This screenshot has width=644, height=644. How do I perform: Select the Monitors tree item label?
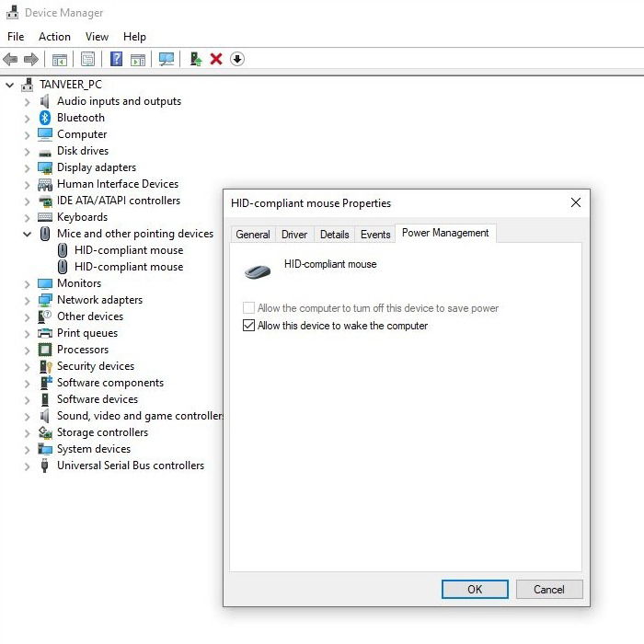[79, 283]
